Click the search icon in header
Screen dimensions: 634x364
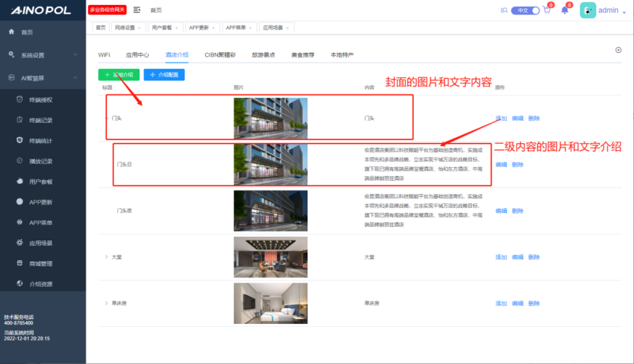(x=505, y=10)
